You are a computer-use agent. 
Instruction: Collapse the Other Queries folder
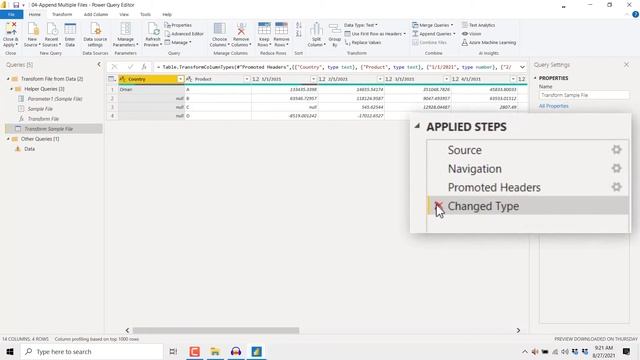tap(8, 139)
